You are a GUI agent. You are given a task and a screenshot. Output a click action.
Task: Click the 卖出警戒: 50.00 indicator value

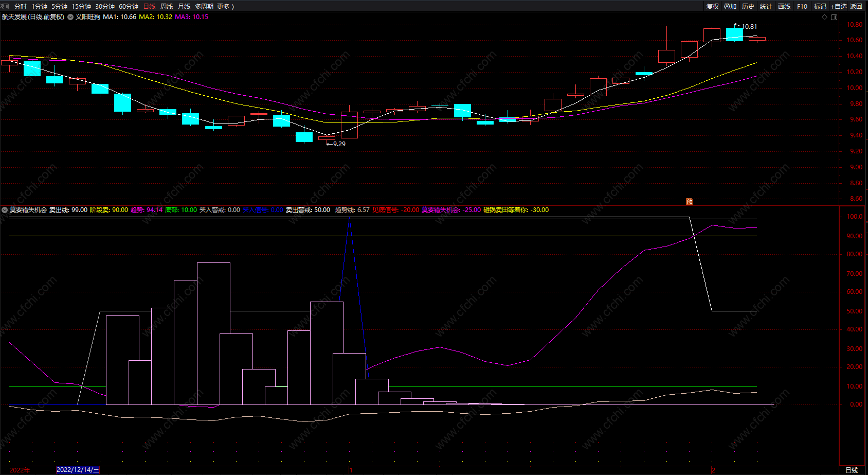point(308,210)
